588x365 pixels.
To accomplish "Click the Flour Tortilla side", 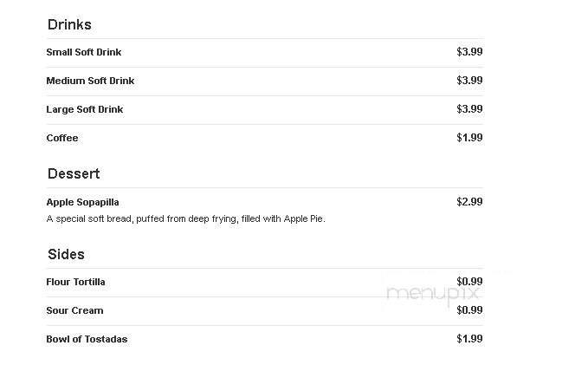I will pyautogui.click(x=75, y=282).
